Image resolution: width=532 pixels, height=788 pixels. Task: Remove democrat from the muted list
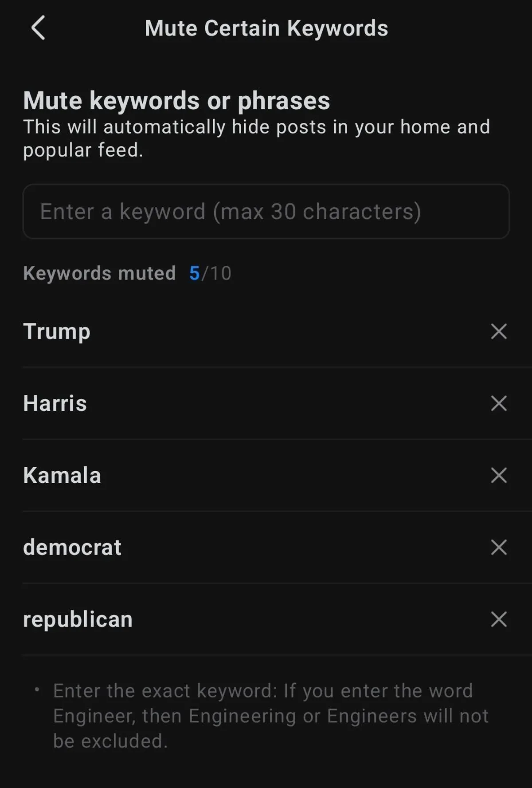tap(499, 547)
